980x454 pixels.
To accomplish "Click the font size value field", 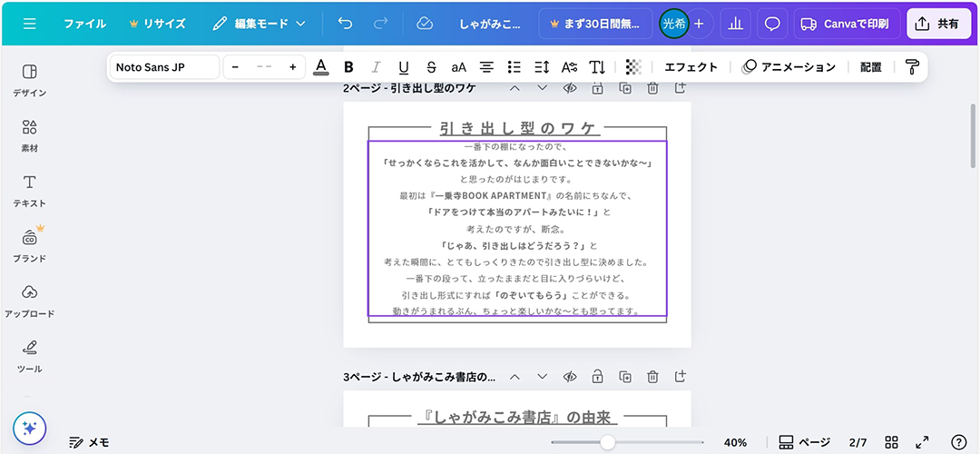I will [264, 67].
